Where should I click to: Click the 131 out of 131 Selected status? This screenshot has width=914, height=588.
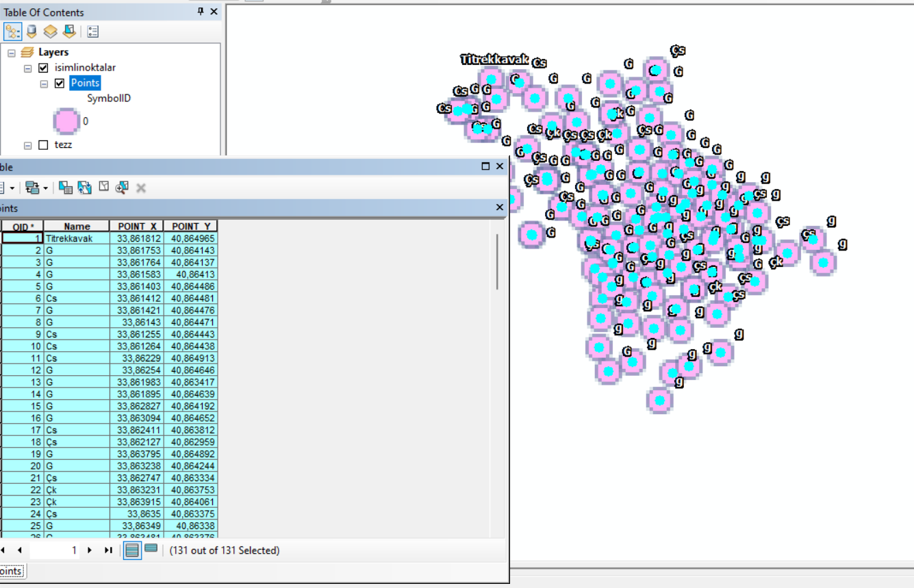coord(225,550)
